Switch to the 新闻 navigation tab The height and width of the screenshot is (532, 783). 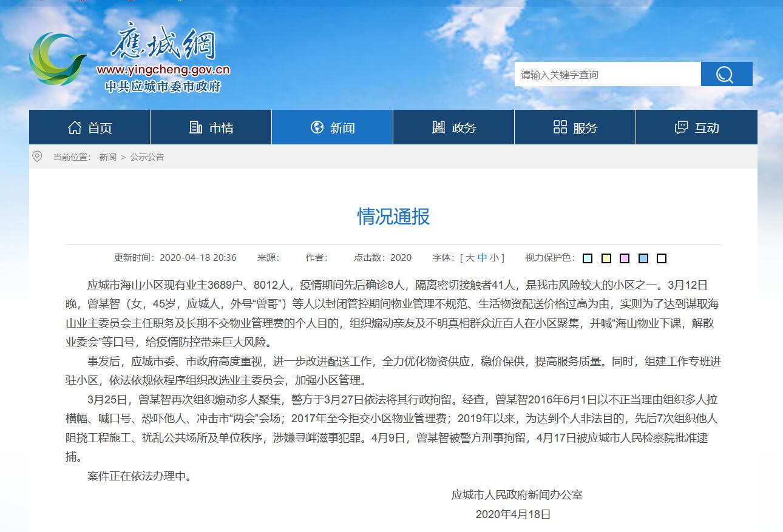click(x=332, y=127)
